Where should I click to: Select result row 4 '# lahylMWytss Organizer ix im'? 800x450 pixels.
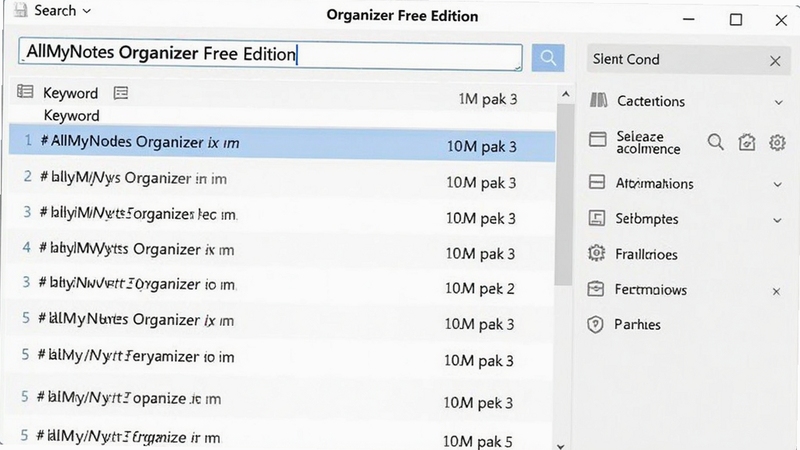282,251
